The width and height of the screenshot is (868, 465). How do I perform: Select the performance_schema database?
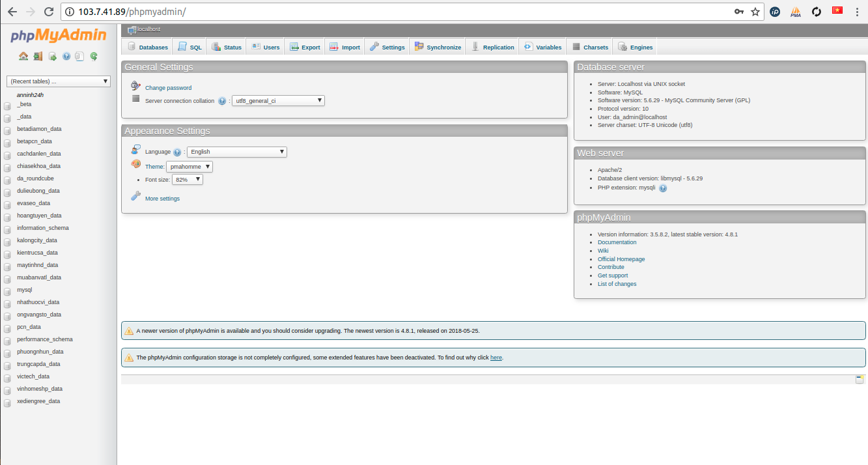click(45, 339)
